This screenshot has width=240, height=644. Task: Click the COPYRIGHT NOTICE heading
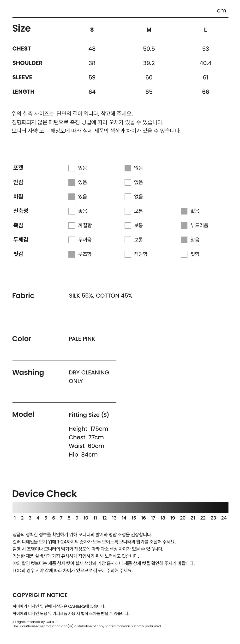(x=40, y=595)
